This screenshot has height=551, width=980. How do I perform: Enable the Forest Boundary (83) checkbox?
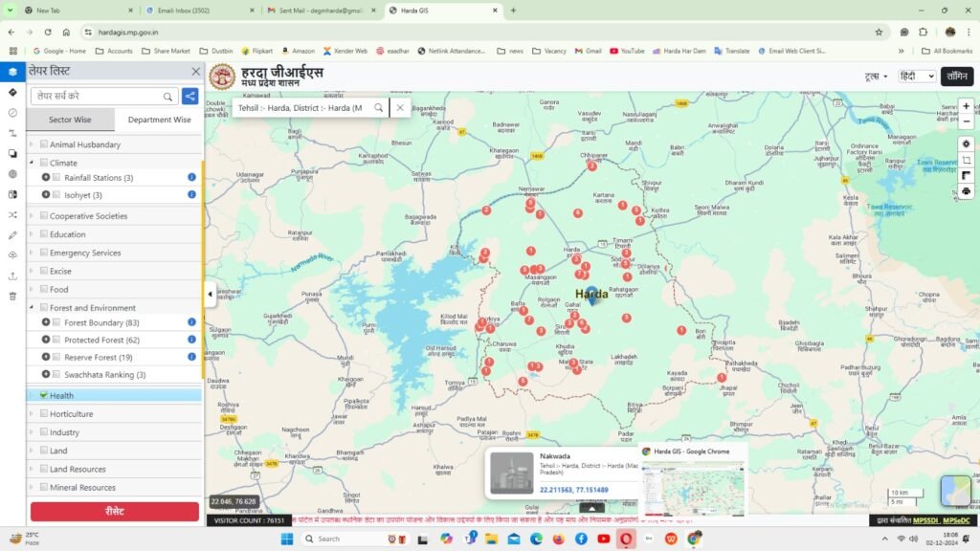click(56, 322)
